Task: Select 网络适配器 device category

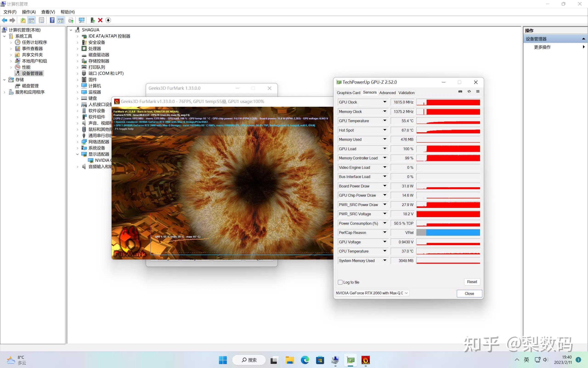Action: coord(99,142)
